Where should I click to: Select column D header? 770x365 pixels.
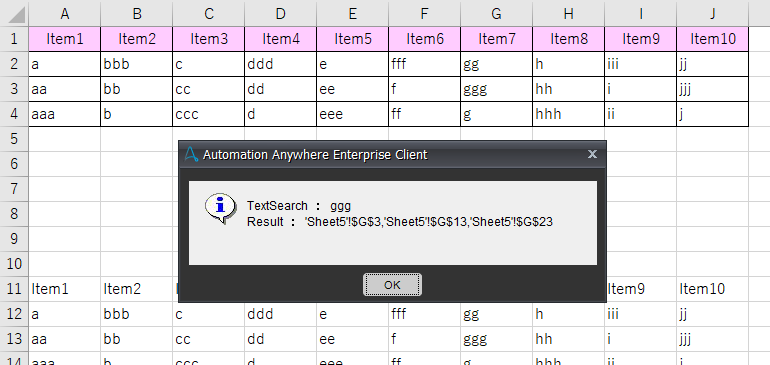[280, 14]
